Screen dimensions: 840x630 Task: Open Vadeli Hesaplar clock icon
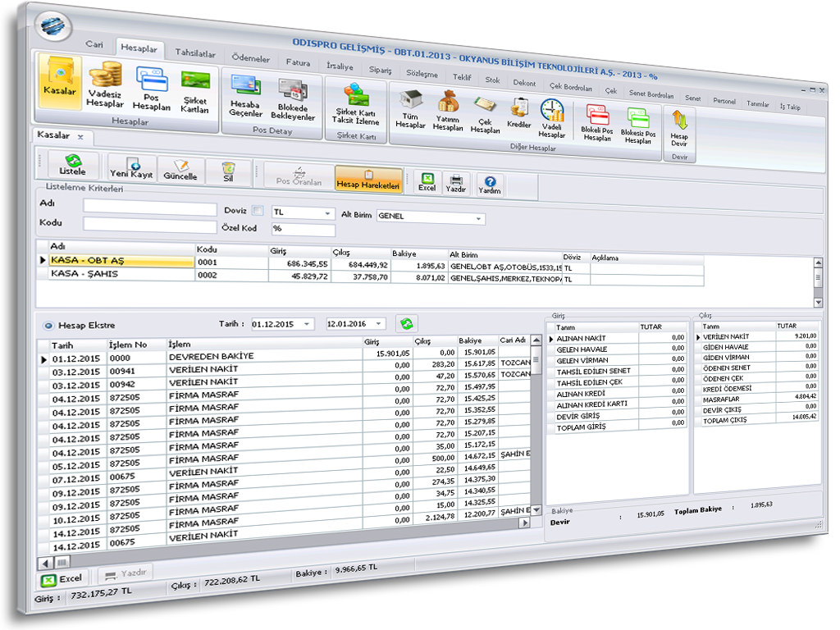tap(552, 118)
